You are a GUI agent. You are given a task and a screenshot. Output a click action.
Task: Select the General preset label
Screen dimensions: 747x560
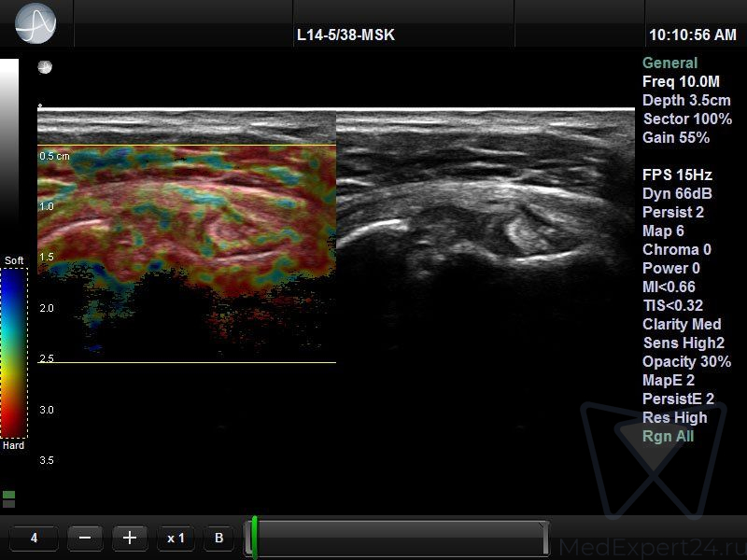pyautogui.click(x=669, y=63)
